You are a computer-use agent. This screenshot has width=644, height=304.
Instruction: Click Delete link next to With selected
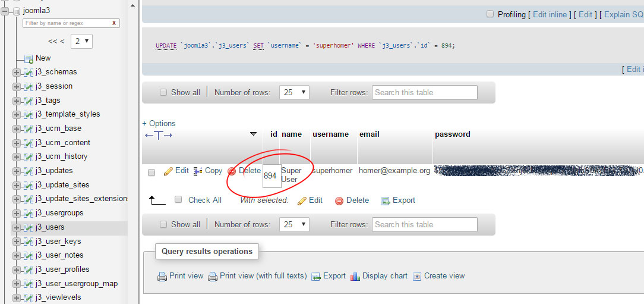(358, 200)
